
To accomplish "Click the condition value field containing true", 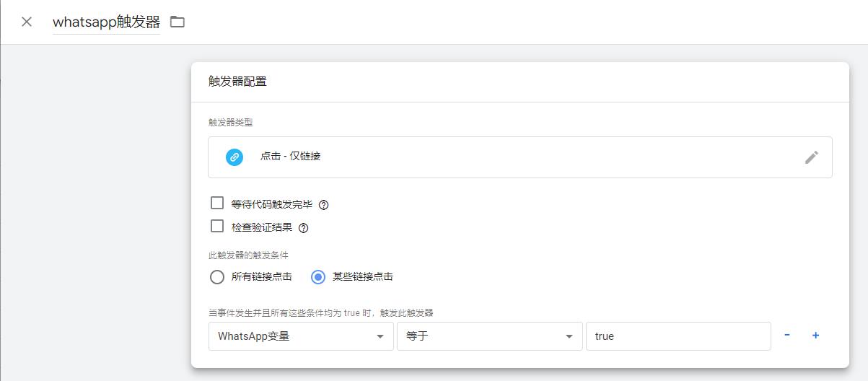I will click(678, 336).
